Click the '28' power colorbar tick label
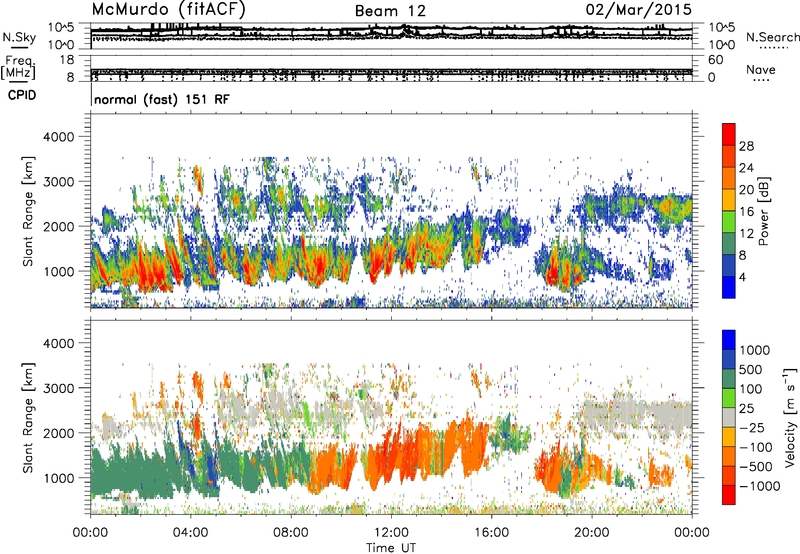The height and width of the screenshot is (554, 800). coord(746,146)
